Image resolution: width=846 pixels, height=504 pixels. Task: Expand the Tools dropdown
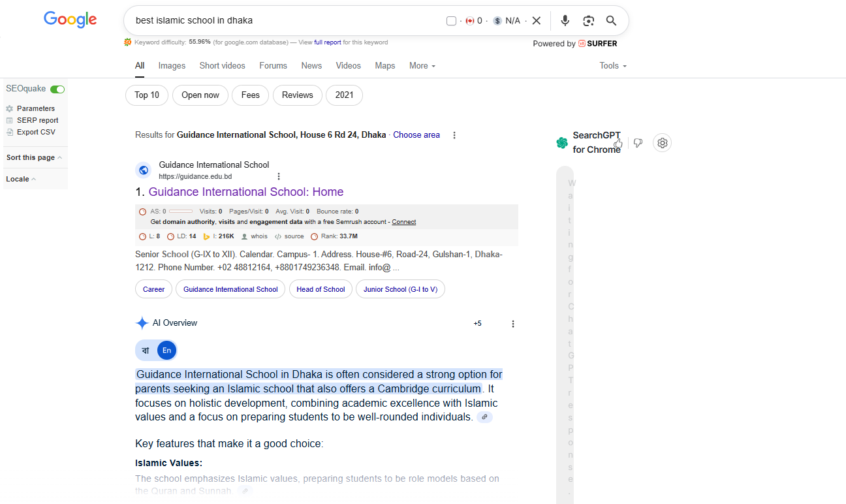coord(613,66)
